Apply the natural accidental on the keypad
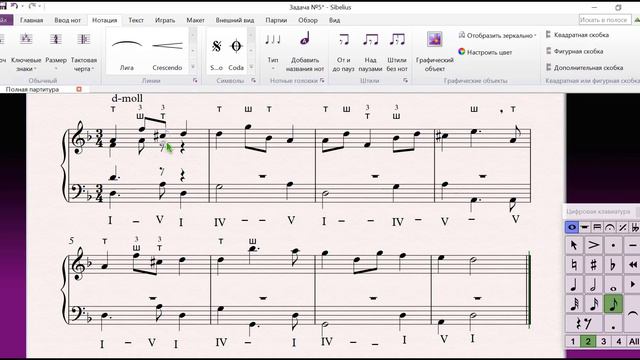Image resolution: width=640 pixels, height=360 pixels. pos(574,265)
